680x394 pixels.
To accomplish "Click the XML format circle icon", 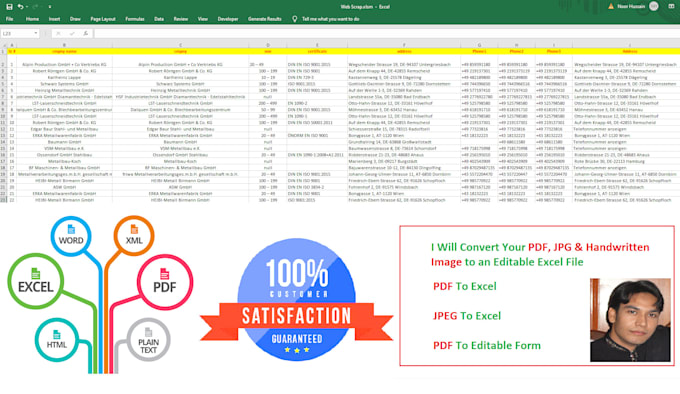I will 134,236.
